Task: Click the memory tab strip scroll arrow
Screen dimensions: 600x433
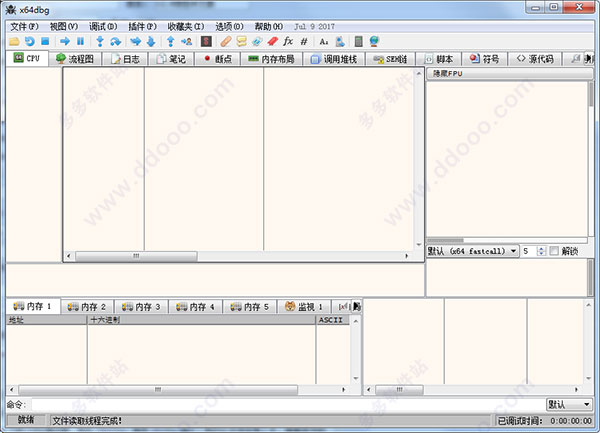Action: [x=357, y=306]
